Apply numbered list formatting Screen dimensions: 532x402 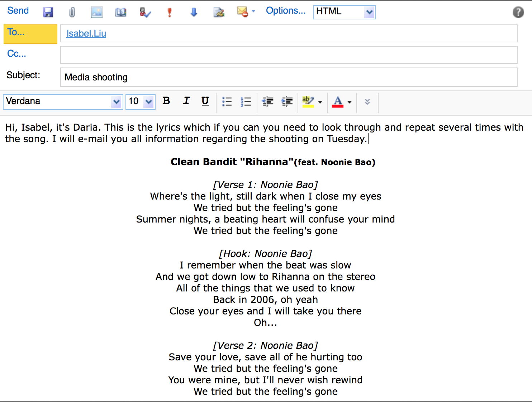tap(246, 102)
